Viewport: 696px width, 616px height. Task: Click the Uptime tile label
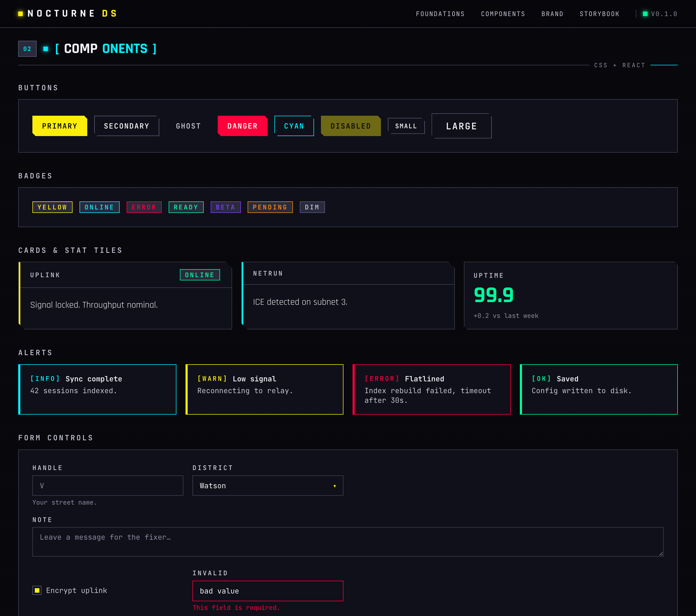coord(489,276)
